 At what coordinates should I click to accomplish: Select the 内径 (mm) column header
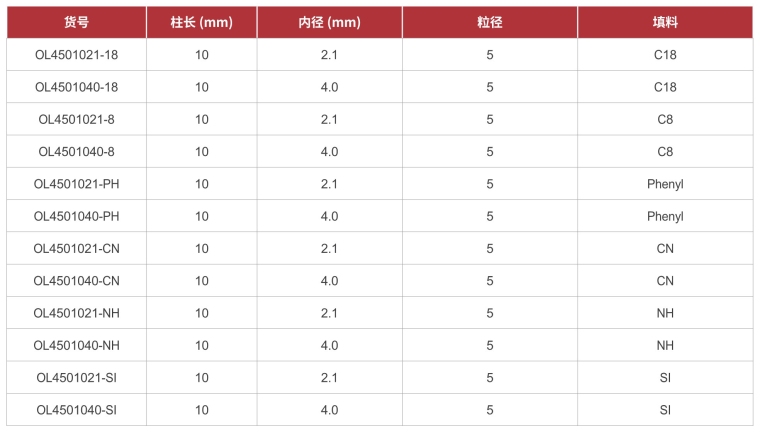(330, 23)
